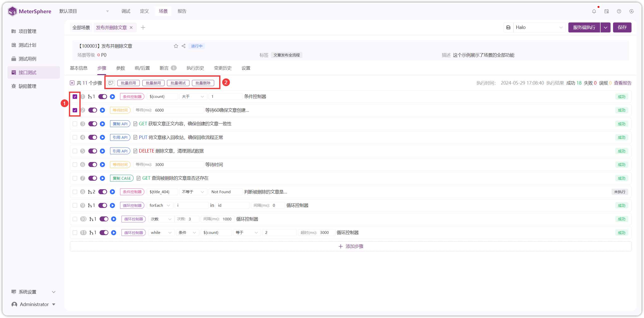Screen dimensions: 644x318
Task: Run step 1 conditional controller play icon
Action: click(x=113, y=97)
